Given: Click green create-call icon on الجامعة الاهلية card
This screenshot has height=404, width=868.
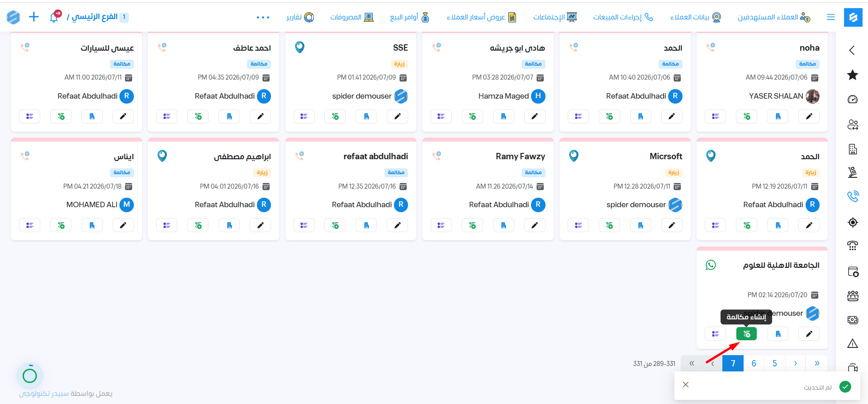Looking at the screenshot, I should click(x=747, y=334).
